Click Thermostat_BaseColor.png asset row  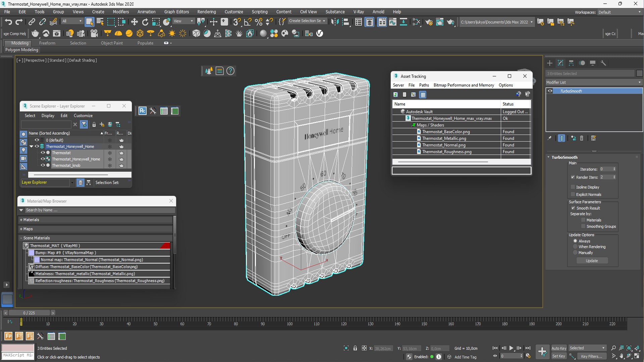(x=461, y=132)
